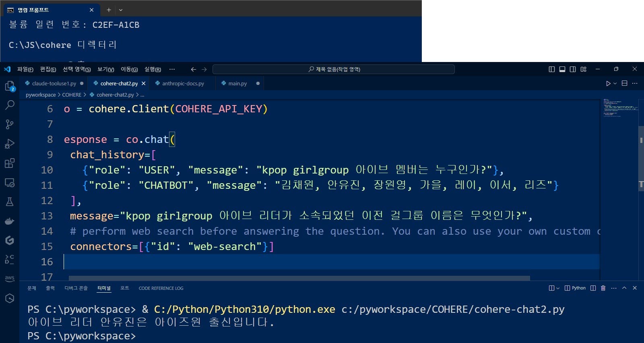The image size is (644, 343).
Task: Open the 출력 panel tab
Action: pos(50,288)
